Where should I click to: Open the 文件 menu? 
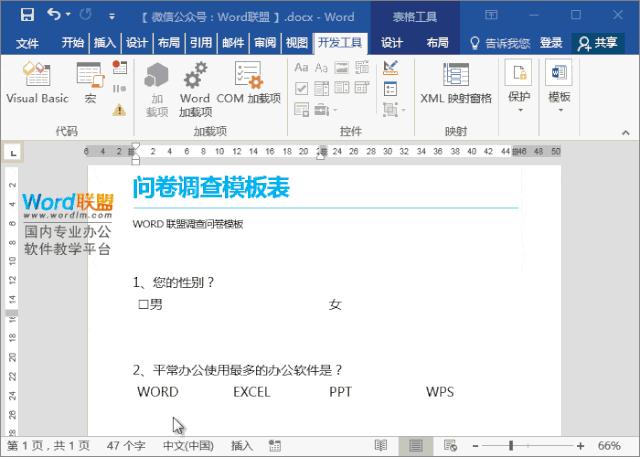[x=27, y=42]
